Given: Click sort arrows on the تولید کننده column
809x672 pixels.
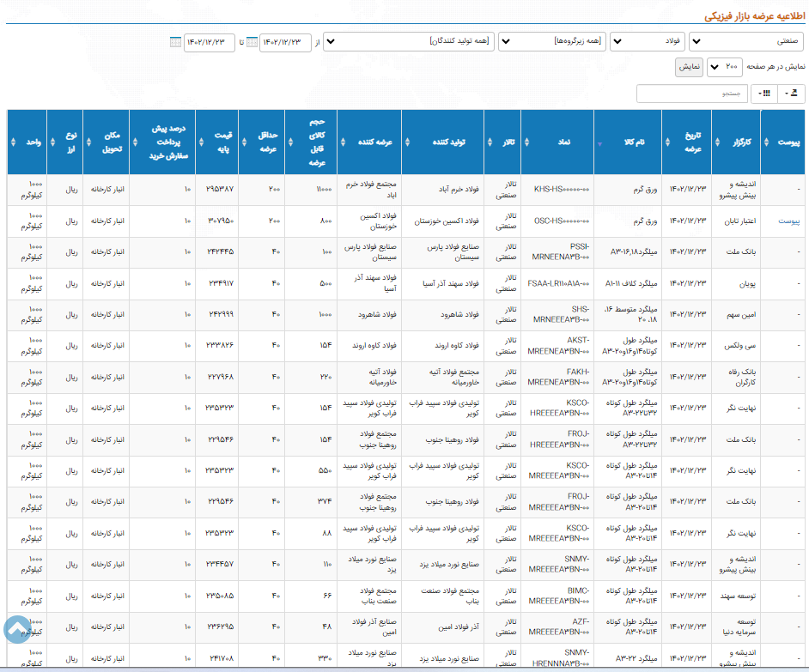Looking at the screenshot, I should pyautogui.click(x=407, y=142).
